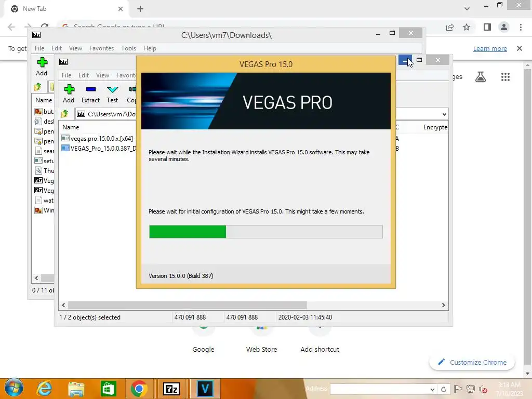This screenshot has height=399, width=532.
Task: Click Name column header in back 7-Zip
Action: (x=44, y=100)
